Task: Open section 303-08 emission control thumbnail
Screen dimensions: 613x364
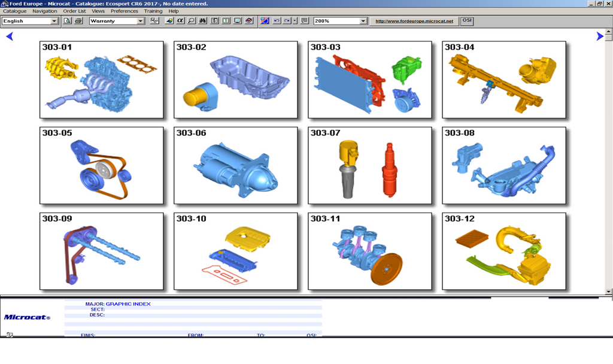Action: tap(504, 165)
